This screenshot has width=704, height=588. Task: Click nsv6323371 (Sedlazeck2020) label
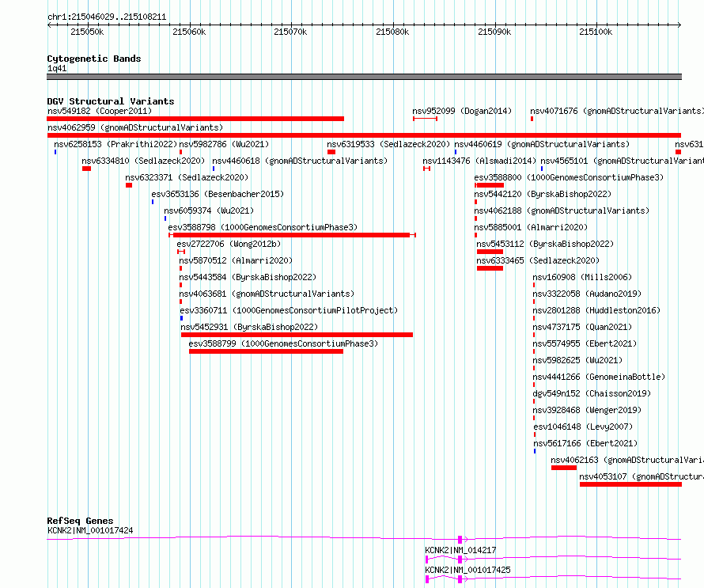click(x=187, y=177)
